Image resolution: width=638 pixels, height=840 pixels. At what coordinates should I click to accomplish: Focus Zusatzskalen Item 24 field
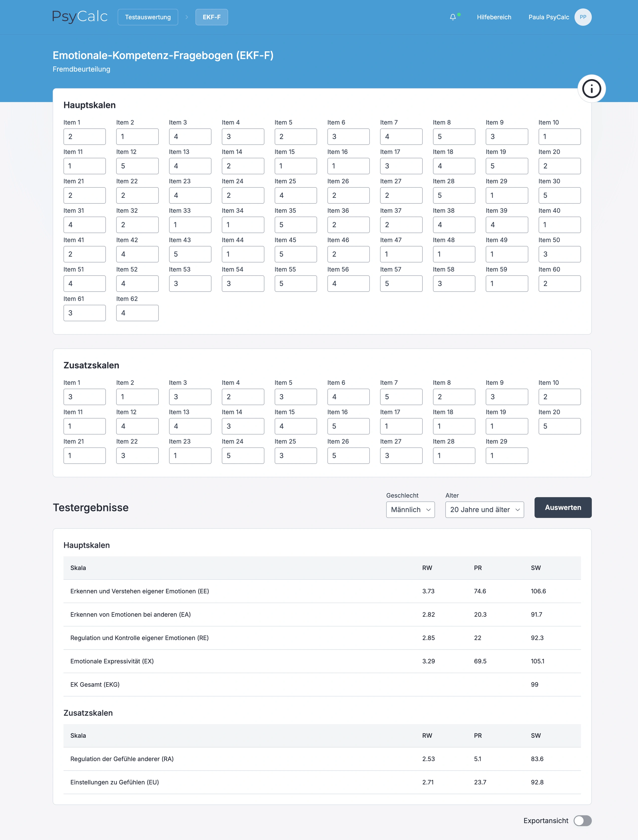[x=243, y=455]
